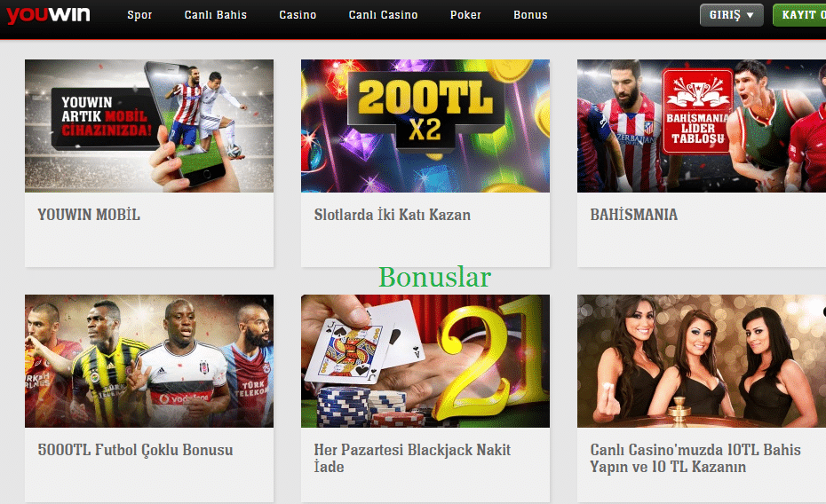Image resolution: width=826 pixels, height=504 pixels.
Task: Open the Slotlarda İki Katı Kazan link
Action: [x=392, y=215]
